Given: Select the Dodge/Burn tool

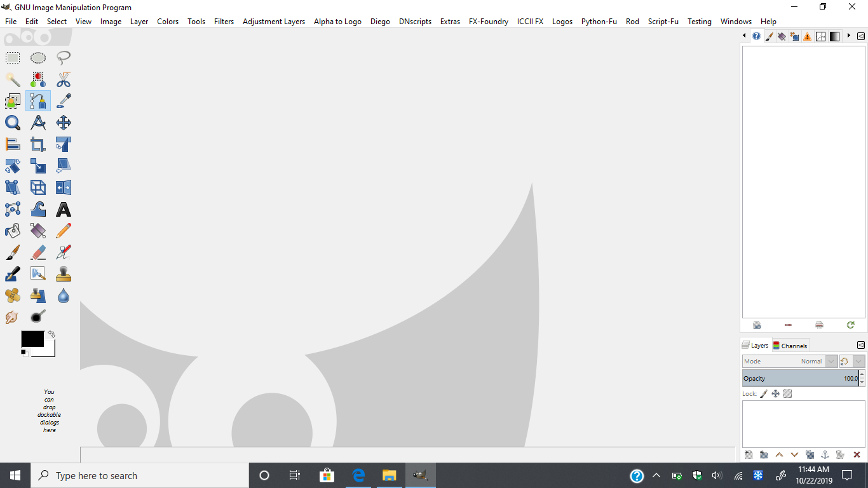Looking at the screenshot, I should point(38,316).
